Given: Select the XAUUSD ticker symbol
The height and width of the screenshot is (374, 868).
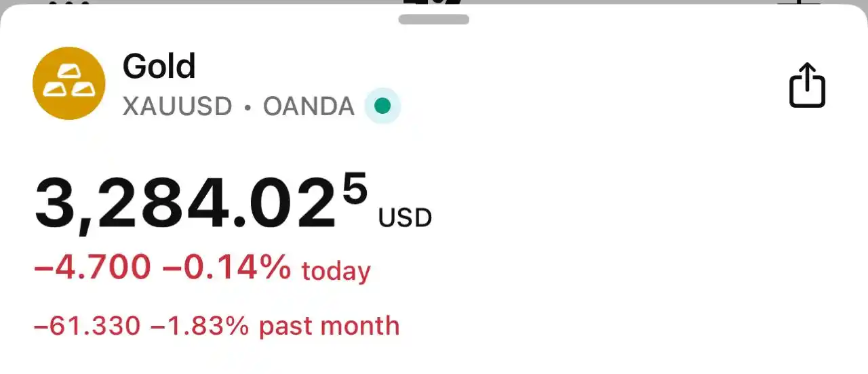Looking at the screenshot, I should tap(178, 106).
